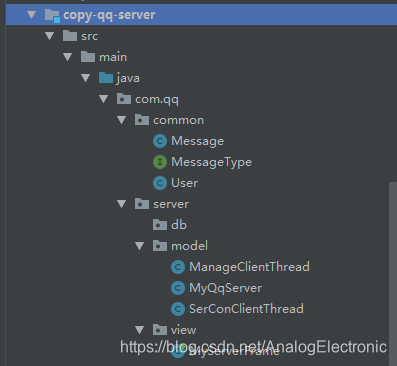Collapse the java source folder arrow

tap(86, 78)
